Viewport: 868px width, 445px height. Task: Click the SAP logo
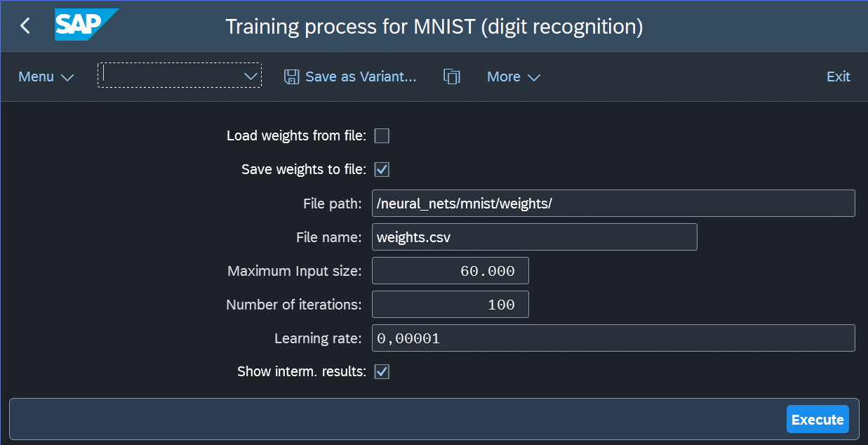(x=86, y=25)
